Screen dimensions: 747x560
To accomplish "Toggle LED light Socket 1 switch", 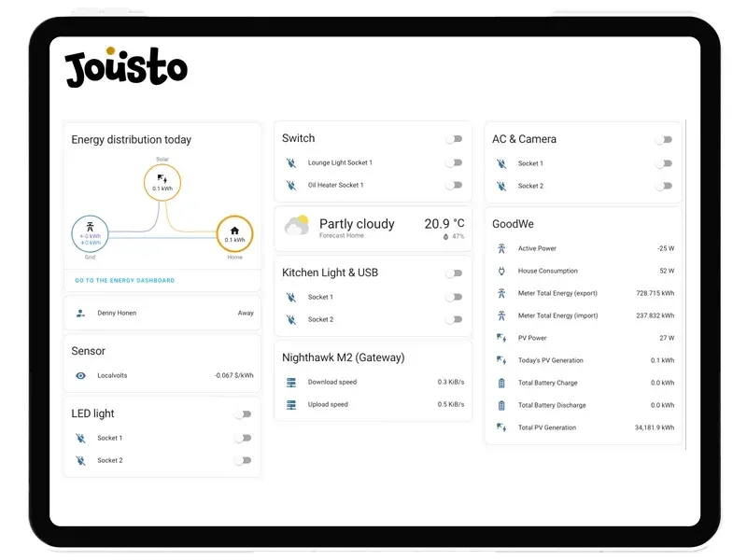I will (243, 438).
